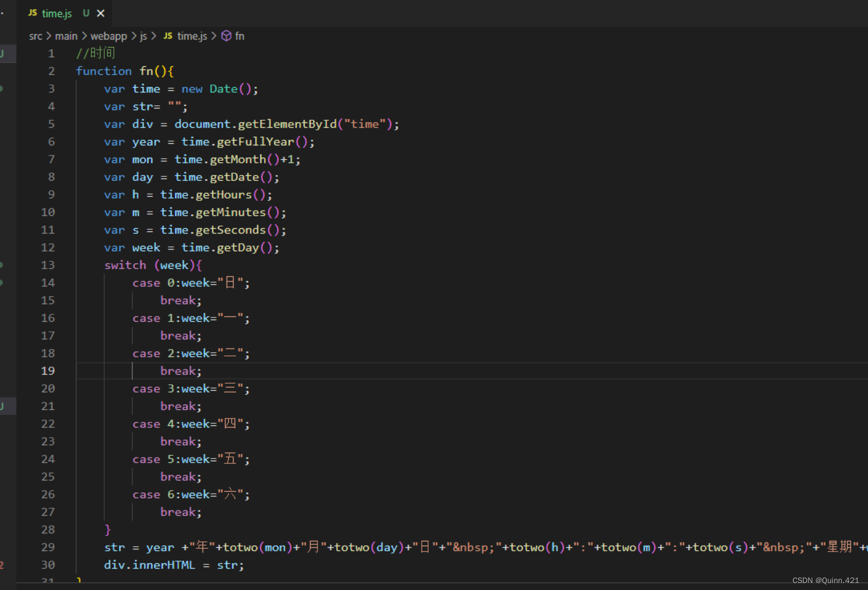Open the fn symbol breadcrumb
The width and height of the screenshot is (868, 590).
tap(239, 36)
